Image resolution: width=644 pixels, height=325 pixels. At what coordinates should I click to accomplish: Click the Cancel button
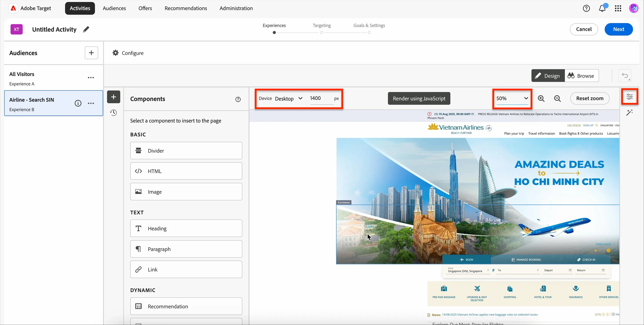click(x=584, y=29)
